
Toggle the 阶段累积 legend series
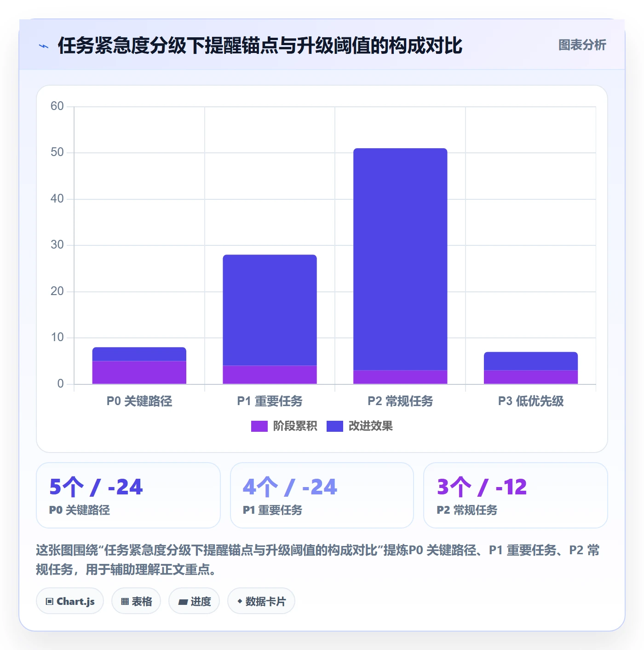(x=284, y=426)
